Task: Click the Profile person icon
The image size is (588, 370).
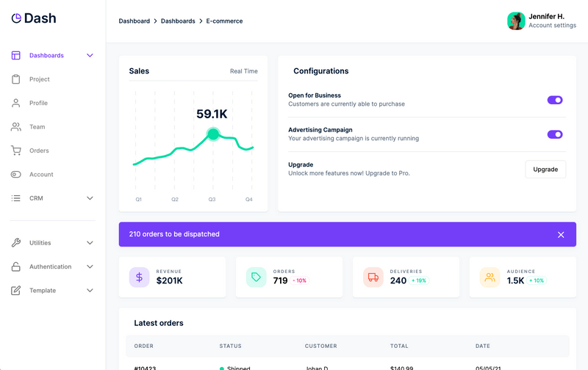Action: (15, 103)
